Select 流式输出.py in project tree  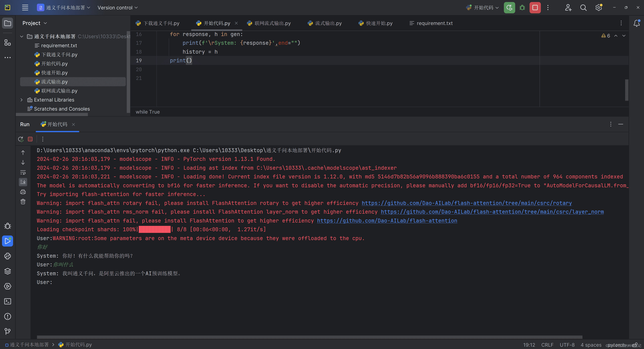point(73,82)
